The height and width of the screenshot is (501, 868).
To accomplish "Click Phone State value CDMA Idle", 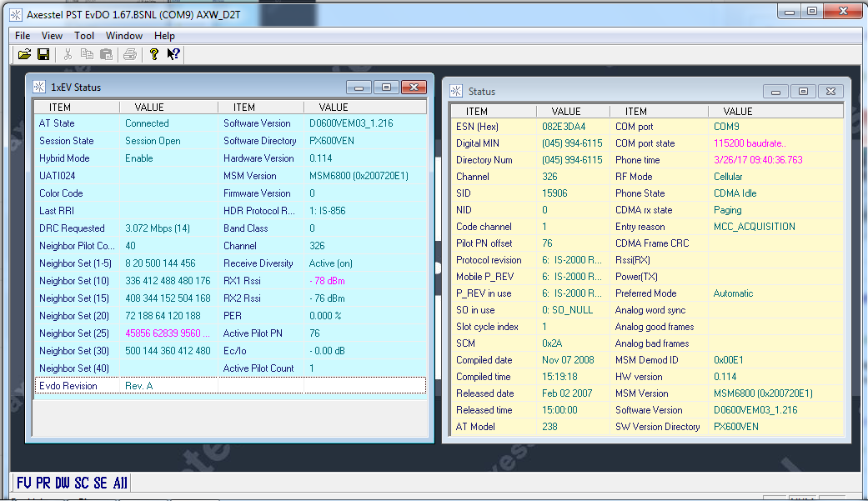I will click(735, 193).
